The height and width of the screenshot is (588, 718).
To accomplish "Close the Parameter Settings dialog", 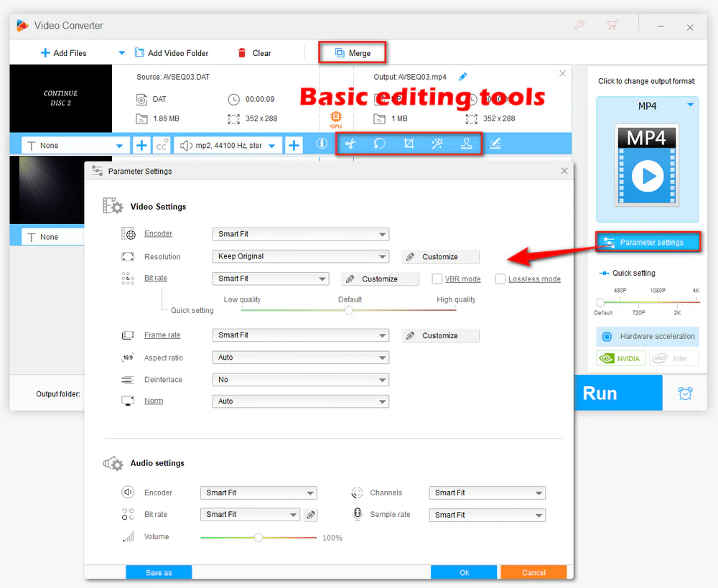I will [564, 171].
